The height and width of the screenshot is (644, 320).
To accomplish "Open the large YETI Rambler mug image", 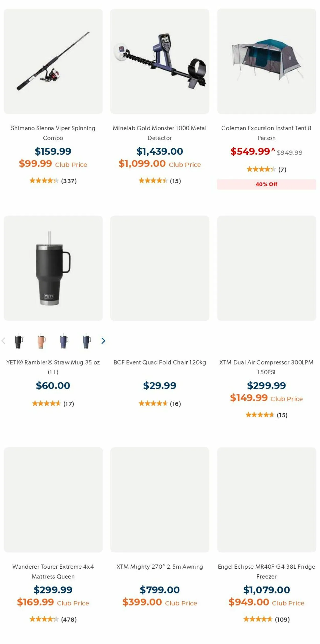I will 53,268.
